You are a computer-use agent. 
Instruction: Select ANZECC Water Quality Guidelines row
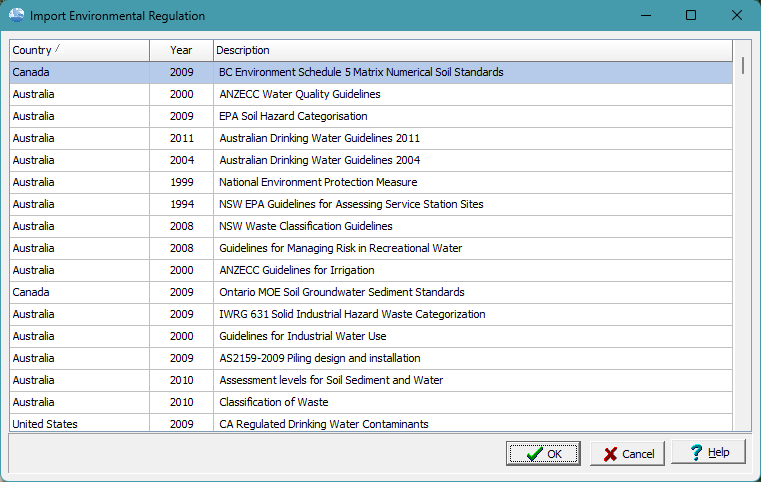point(299,94)
